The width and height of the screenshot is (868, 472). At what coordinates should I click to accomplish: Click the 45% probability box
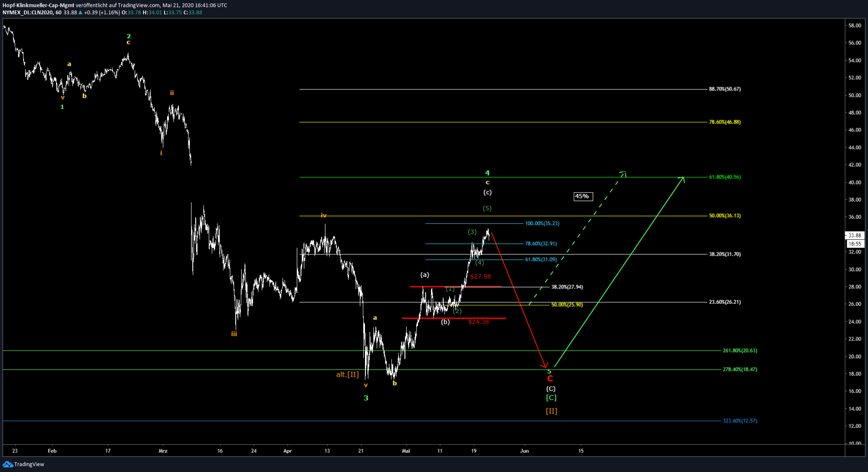click(582, 197)
